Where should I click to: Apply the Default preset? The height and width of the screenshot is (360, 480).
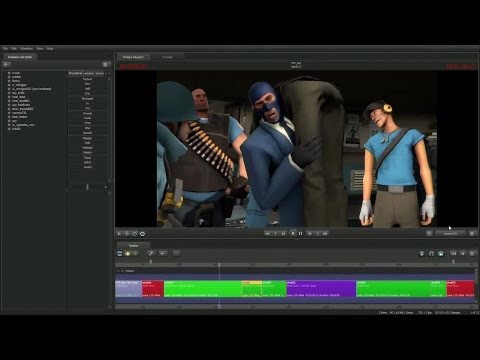(87, 79)
